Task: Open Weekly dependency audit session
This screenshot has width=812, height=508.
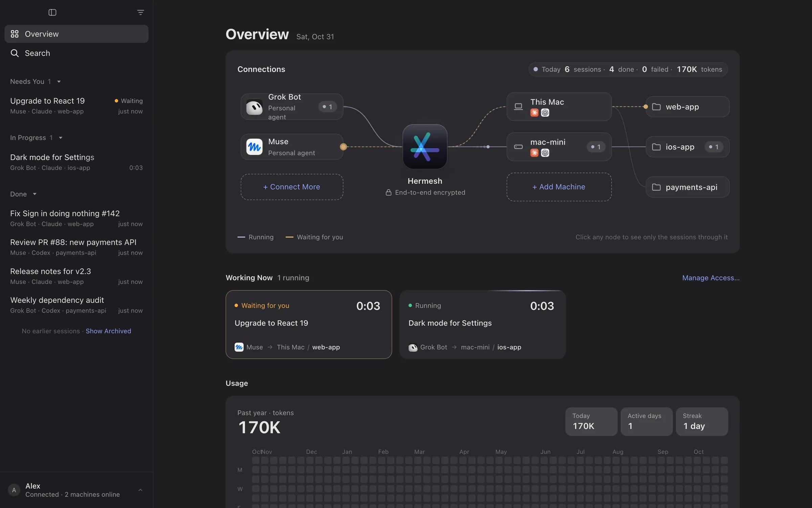Action: 76,305
